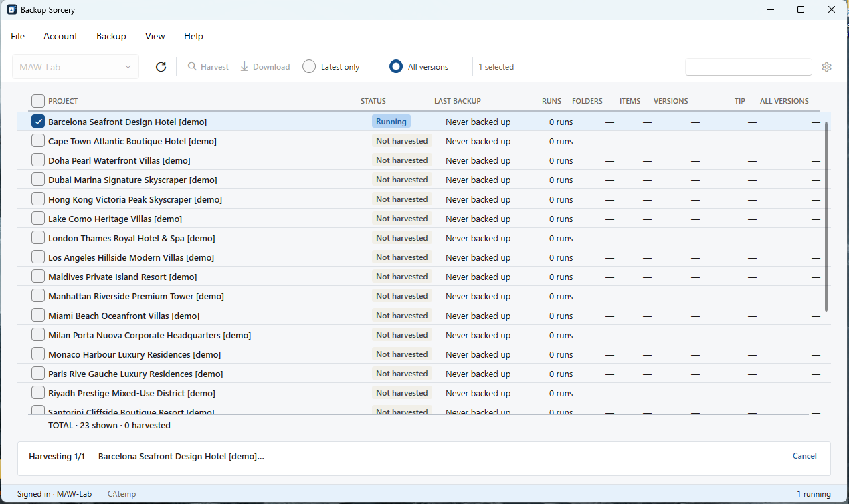Check Miami Beach Oceanfront Villas checkbox
Image resolution: width=849 pixels, height=504 pixels.
click(38, 316)
